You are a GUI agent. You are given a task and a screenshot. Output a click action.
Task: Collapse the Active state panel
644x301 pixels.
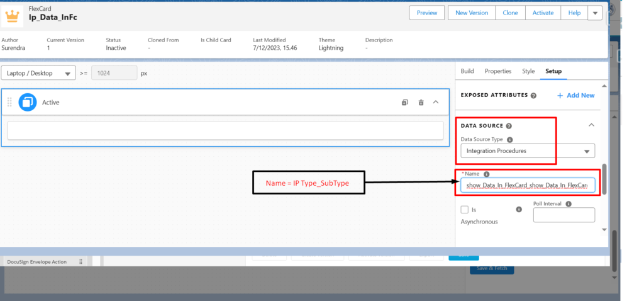coord(436,102)
